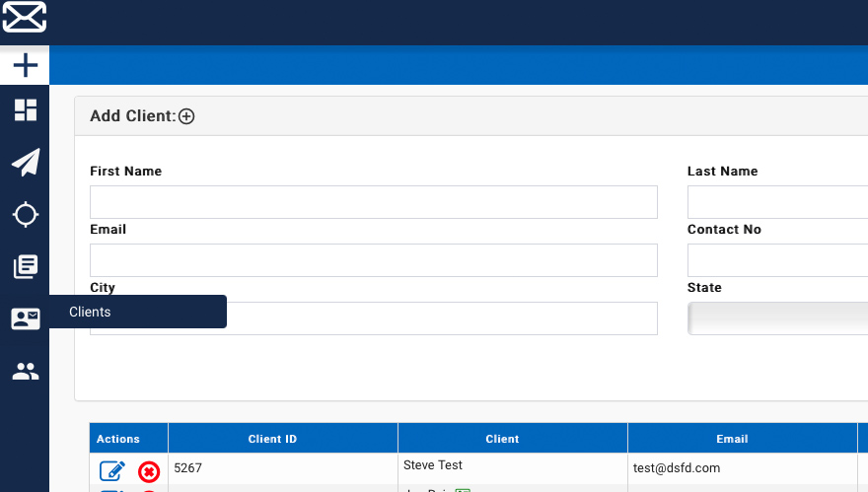
Task: Click the Add Client heading
Action: pyautogui.click(x=133, y=116)
